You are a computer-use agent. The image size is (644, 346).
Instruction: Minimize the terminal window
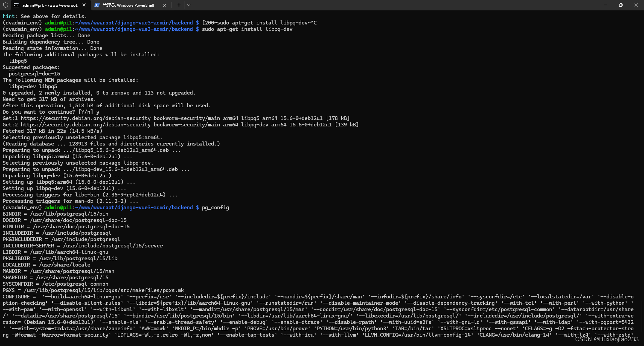pyautogui.click(x=605, y=5)
